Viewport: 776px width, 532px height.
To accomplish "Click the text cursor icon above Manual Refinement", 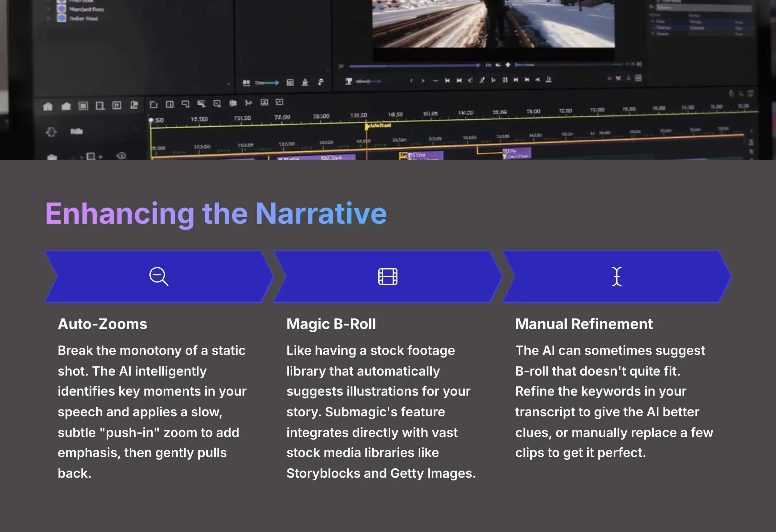I will [x=616, y=276].
